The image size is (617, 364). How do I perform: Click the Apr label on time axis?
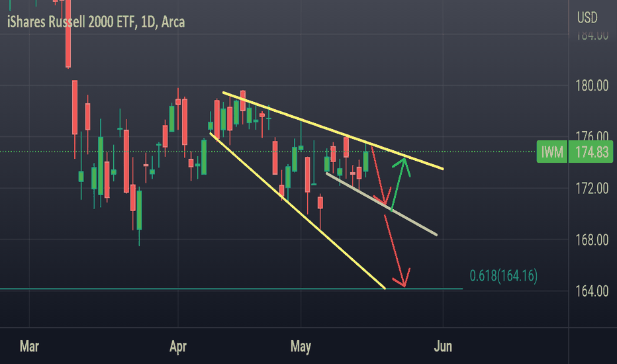click(x=178, y=347)
